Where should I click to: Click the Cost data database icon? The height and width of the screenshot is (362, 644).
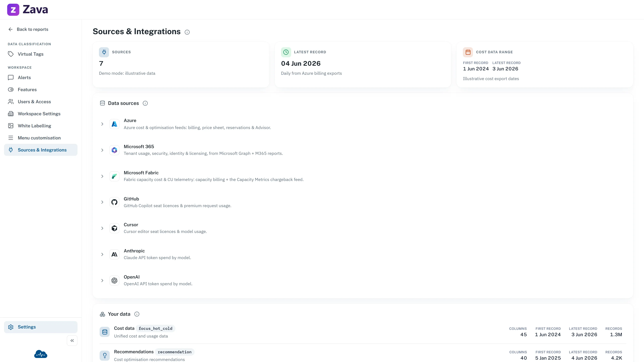[105, 332]
